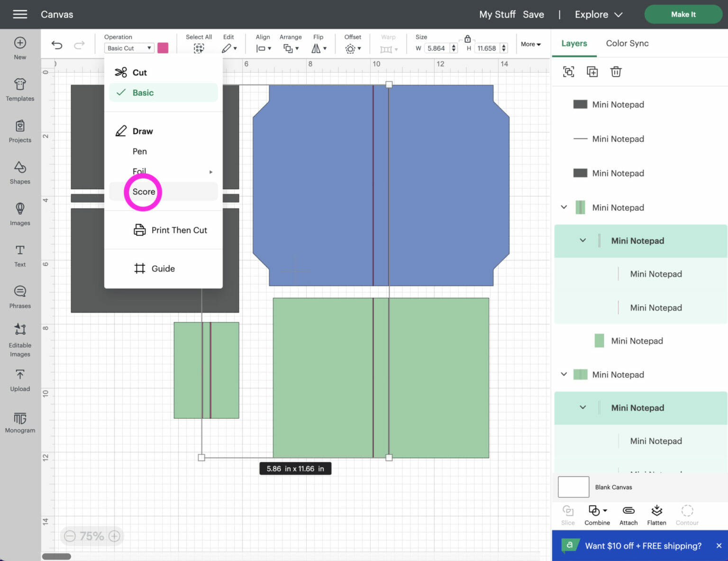The image size is (728, 561).
Task: Open the Upload panel
Action: [x=20, y=380]
